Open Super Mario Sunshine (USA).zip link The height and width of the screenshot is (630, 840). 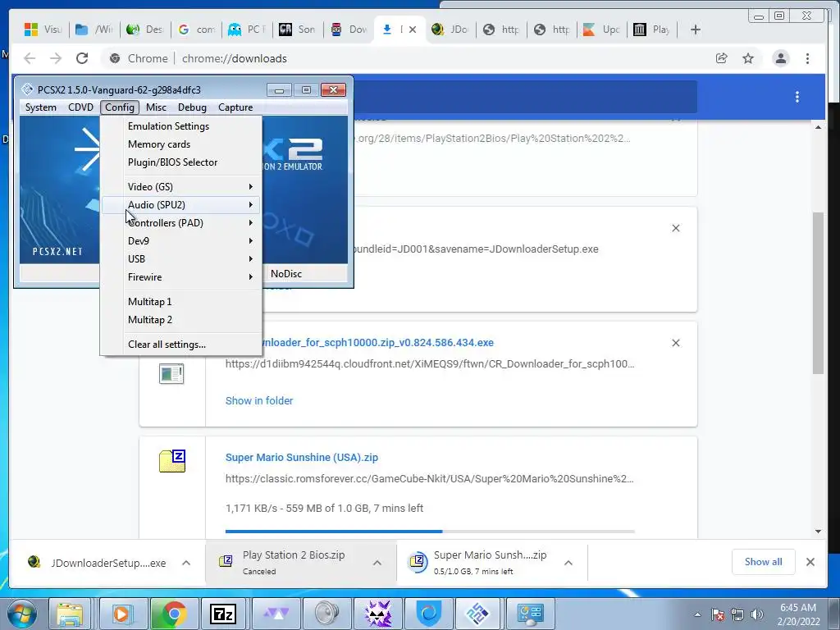click(302, 458)
